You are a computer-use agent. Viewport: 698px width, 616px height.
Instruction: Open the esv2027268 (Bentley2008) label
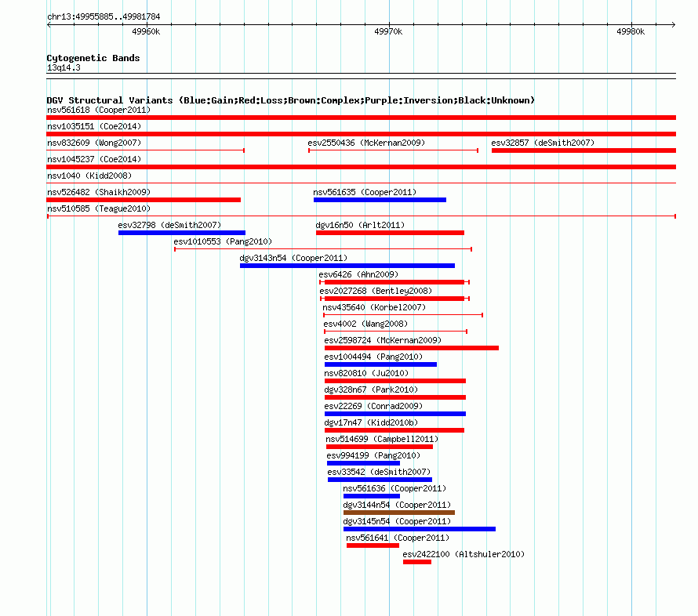coord(376,291)
